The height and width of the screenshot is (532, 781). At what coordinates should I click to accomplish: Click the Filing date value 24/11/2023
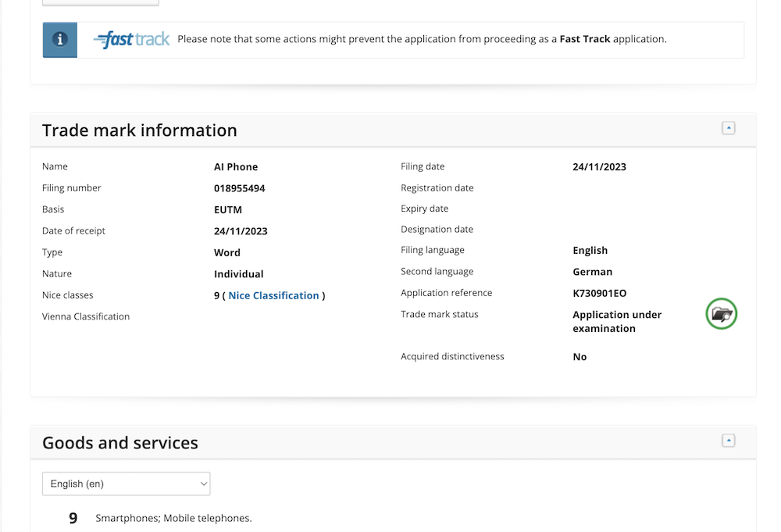(x=599, y=166)
